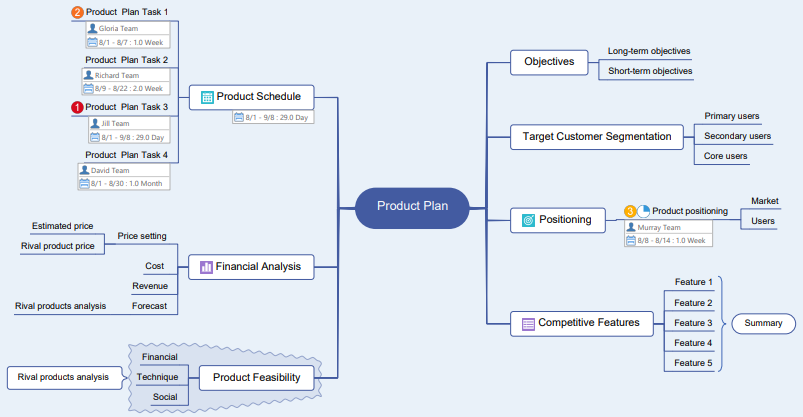Screen dimensions: 803x417
Task: Select the central Product Plan node
Action: pyautogui.click(x=412, y=207)
